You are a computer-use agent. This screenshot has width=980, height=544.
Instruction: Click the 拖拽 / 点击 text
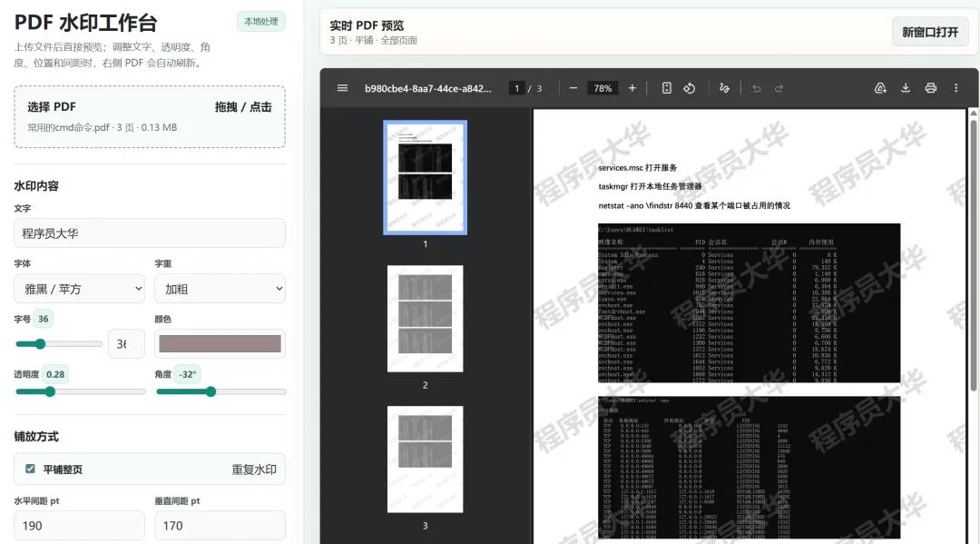pos(243,107)
